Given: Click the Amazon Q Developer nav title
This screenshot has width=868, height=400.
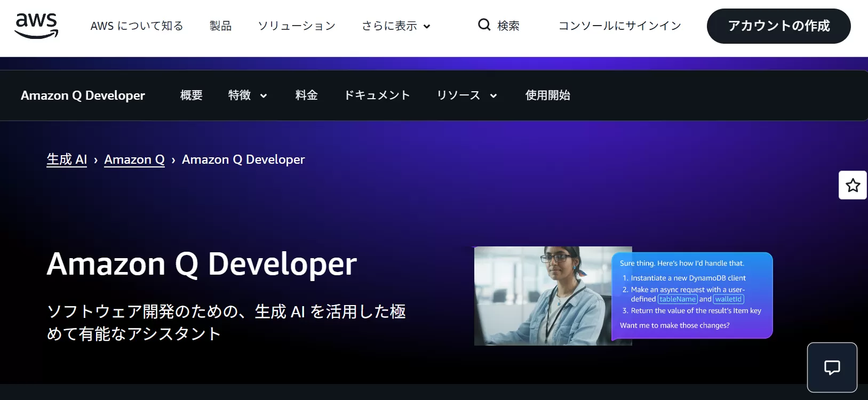Looking at the screenshot, I should tap(83, 95).
